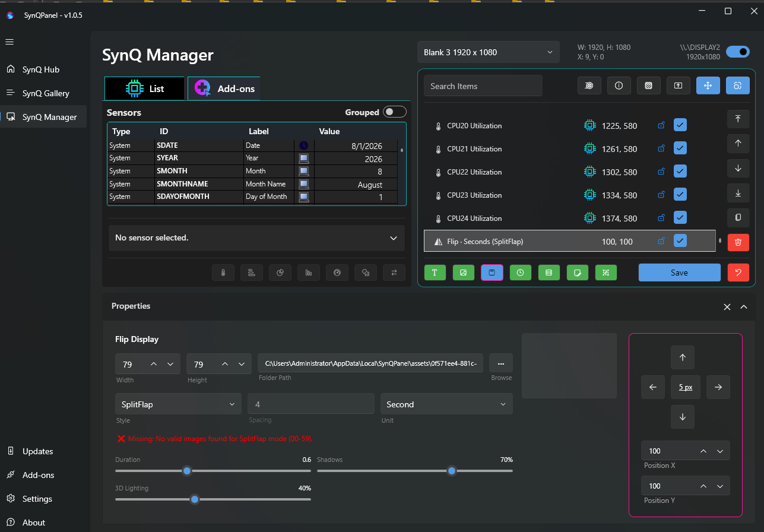This screenshot has width=764, height=532.
Task: Add a sensor image item
Action: [366, 273]
